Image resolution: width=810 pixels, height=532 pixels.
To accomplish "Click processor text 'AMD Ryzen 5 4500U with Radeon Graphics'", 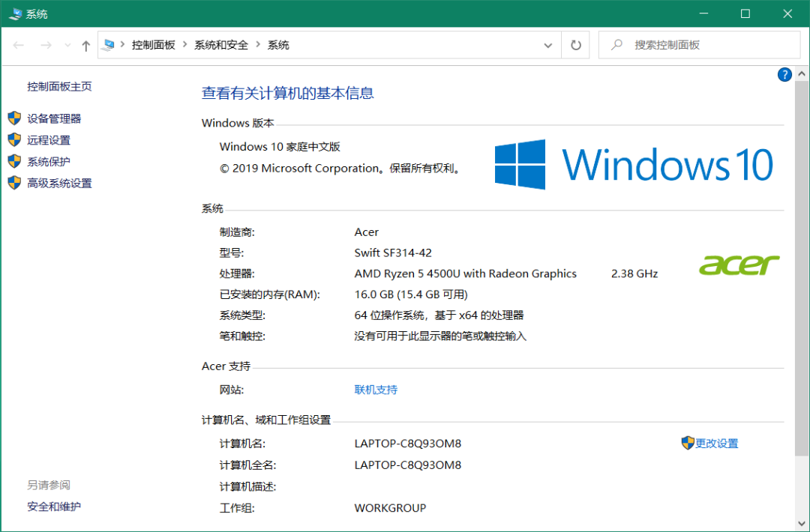I will (466, 273).
